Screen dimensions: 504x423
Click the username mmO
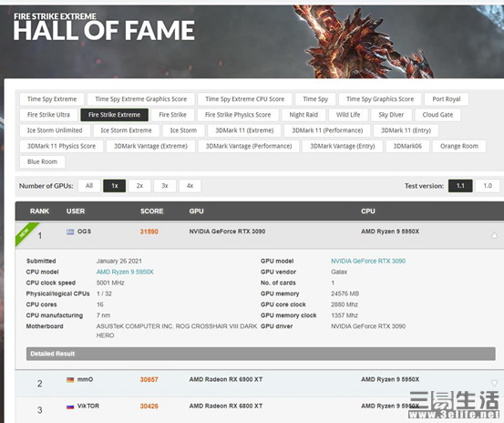tap(85, 379)
